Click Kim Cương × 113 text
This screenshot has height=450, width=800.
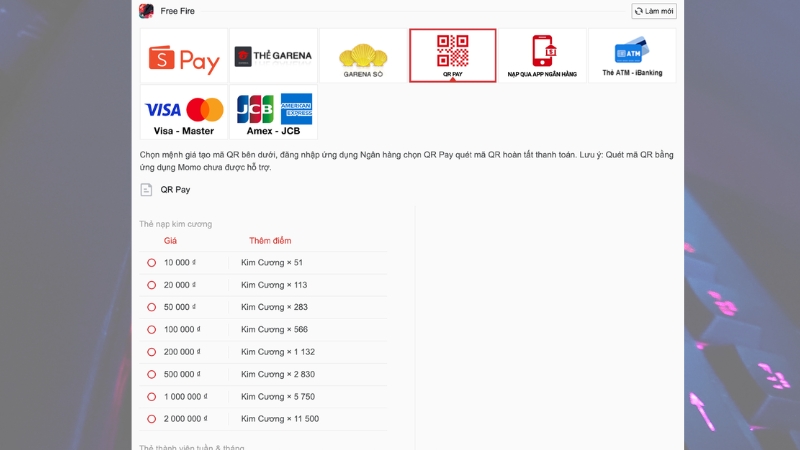click(274, 285)
